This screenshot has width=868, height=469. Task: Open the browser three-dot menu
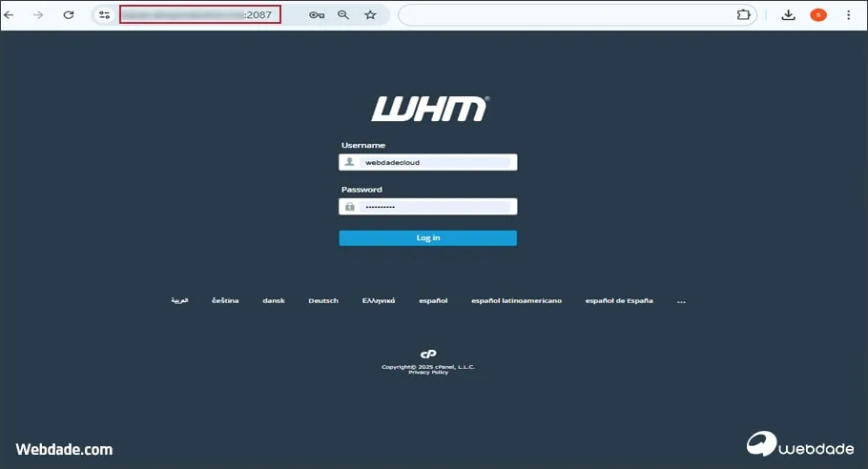pyautogui.click(x=848, y=15)
